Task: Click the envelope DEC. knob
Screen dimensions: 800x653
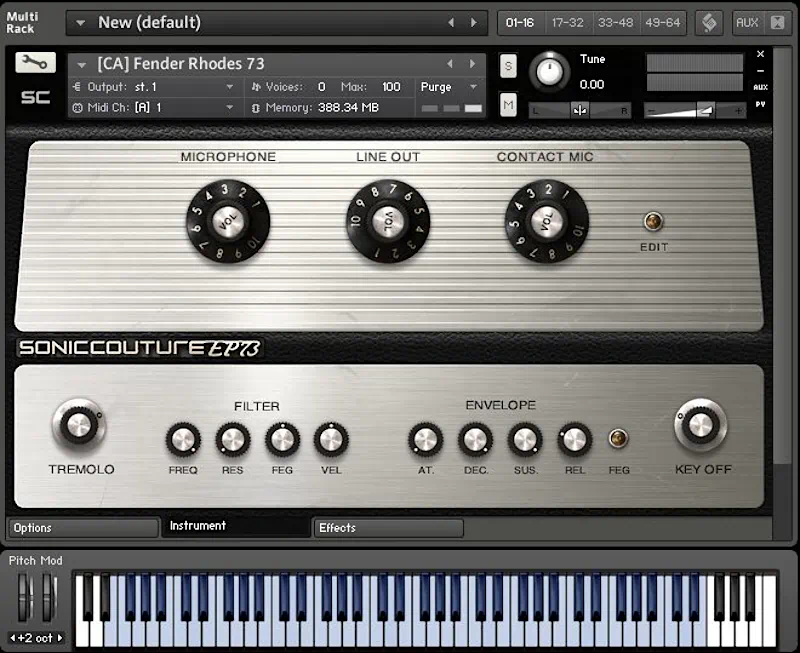Action: 476,439
